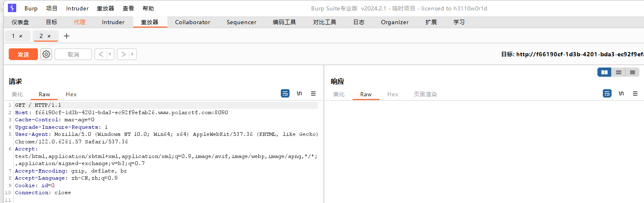
Task: Open the 查看 menu
Action: point(128,8)
